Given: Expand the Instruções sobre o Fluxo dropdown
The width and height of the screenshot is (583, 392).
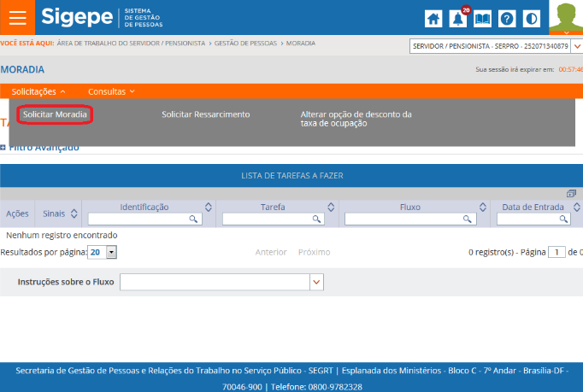Looking at the screenshot, I should tap(316, 283).
